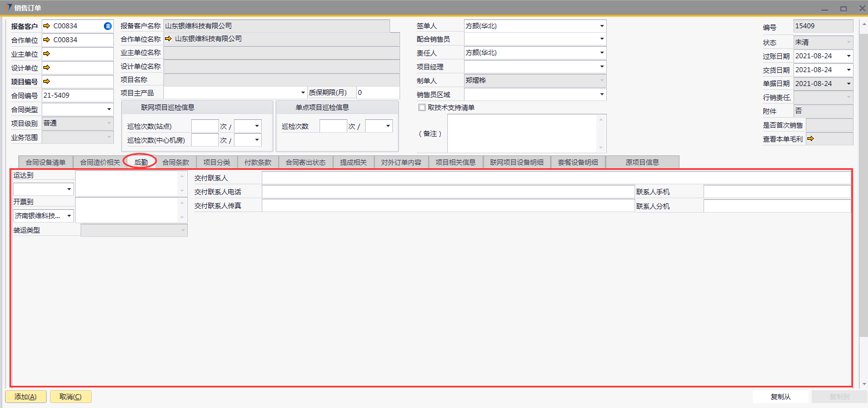Switch to the 合同设备清单 tab

pos(46,162)
